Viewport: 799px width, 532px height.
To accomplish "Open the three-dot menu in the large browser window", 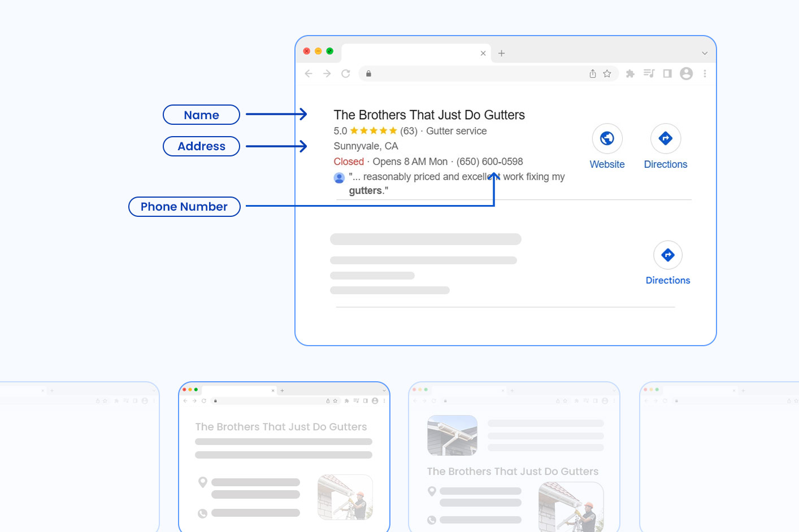I will (705, 73).
